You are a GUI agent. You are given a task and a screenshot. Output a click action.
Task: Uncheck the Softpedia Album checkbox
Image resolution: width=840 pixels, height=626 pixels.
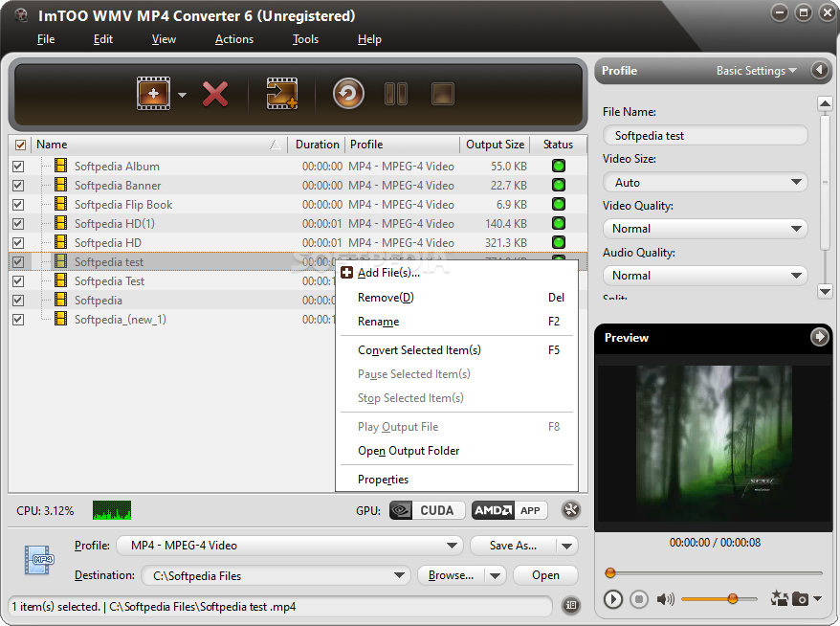[18, 167]
